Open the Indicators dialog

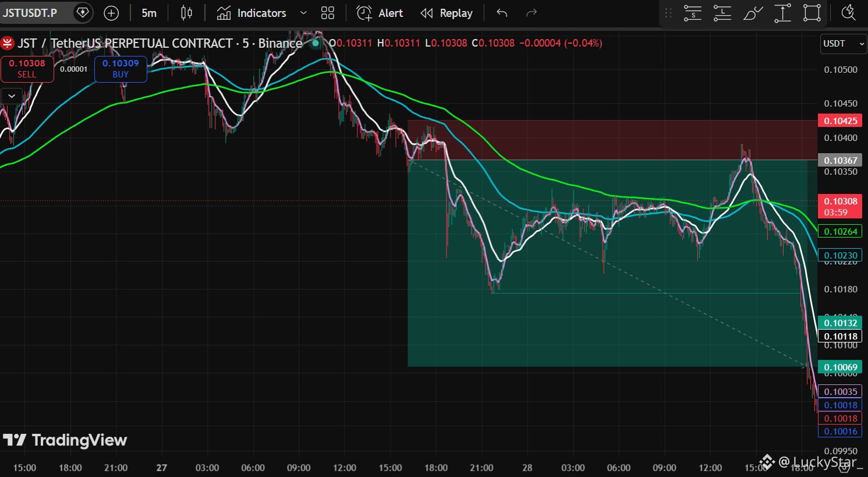(x=251, y=13)
